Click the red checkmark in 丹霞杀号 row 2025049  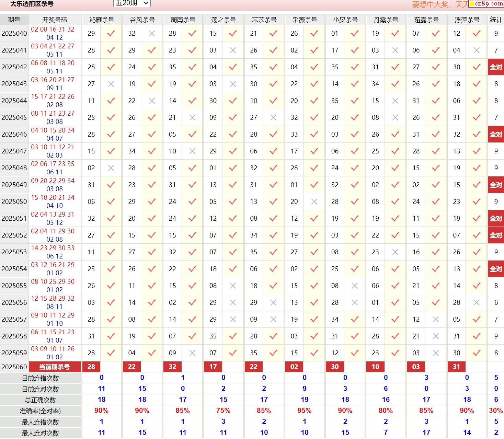pos(395,185)
